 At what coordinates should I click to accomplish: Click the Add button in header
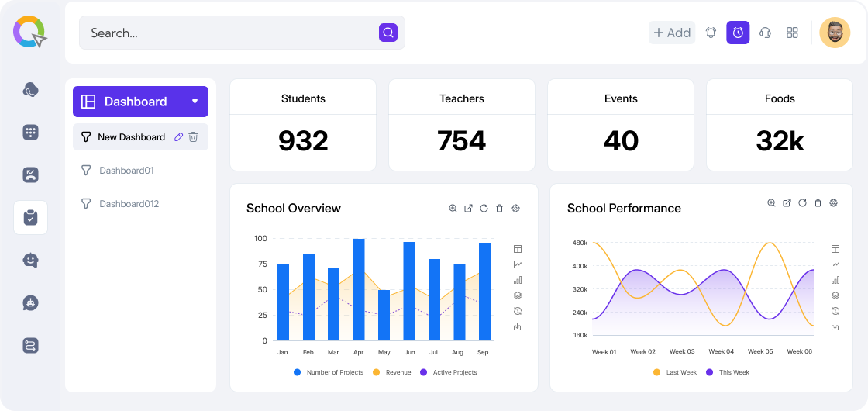[672, 33]
